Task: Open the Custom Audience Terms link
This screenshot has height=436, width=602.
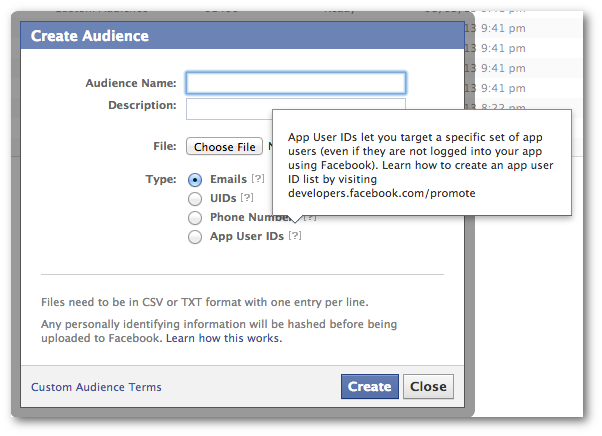Action: coord(96,387)
